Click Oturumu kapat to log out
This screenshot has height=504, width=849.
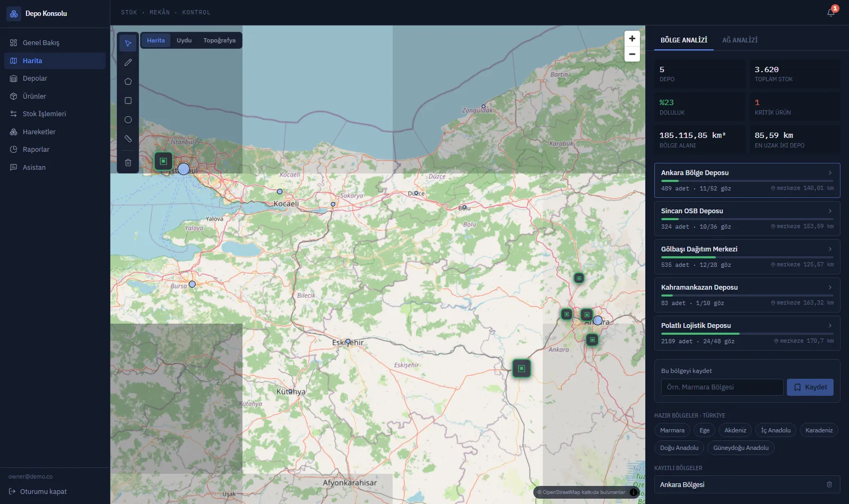(x=38, y=491)
